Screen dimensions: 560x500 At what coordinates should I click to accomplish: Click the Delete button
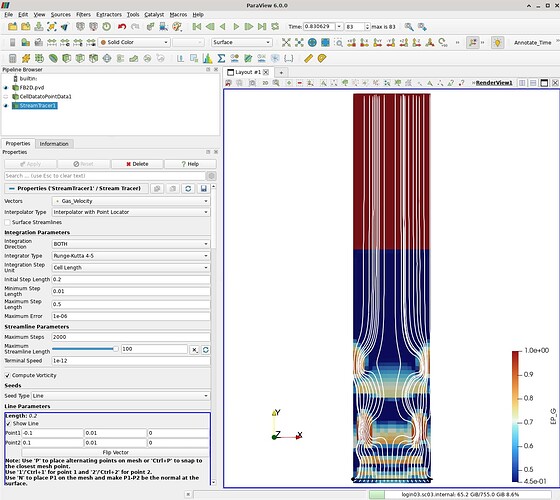pos(137,164)
